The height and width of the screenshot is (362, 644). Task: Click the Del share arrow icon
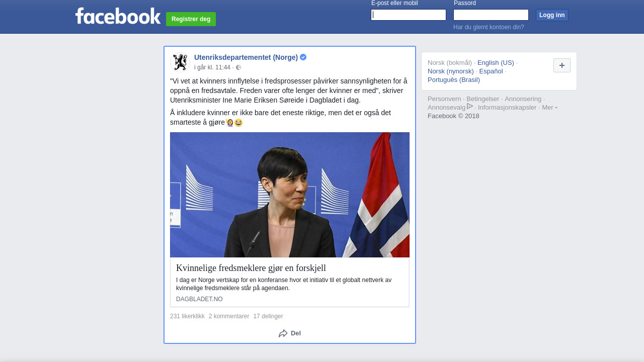click(283, 333)
